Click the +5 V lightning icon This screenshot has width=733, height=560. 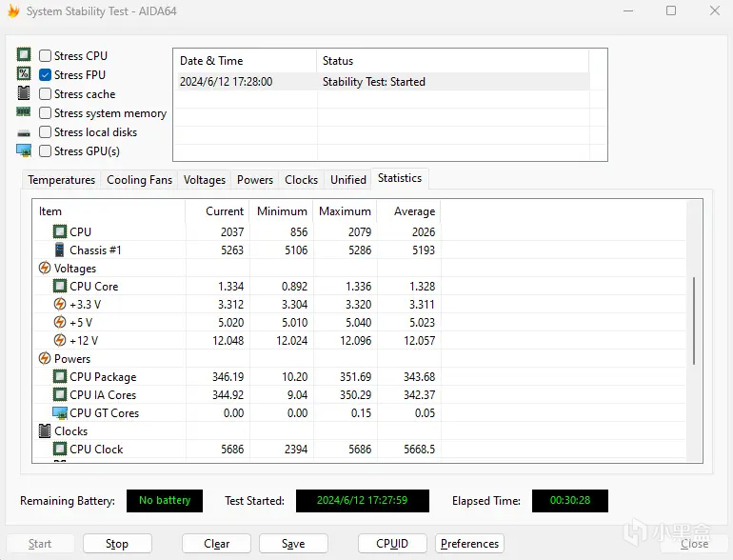click(60, 322)
